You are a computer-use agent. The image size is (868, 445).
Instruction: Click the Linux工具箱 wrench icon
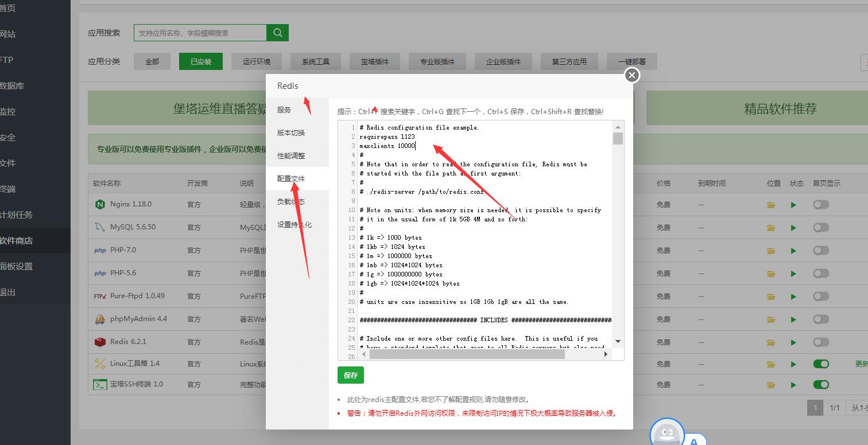click(x=100, y=364)
